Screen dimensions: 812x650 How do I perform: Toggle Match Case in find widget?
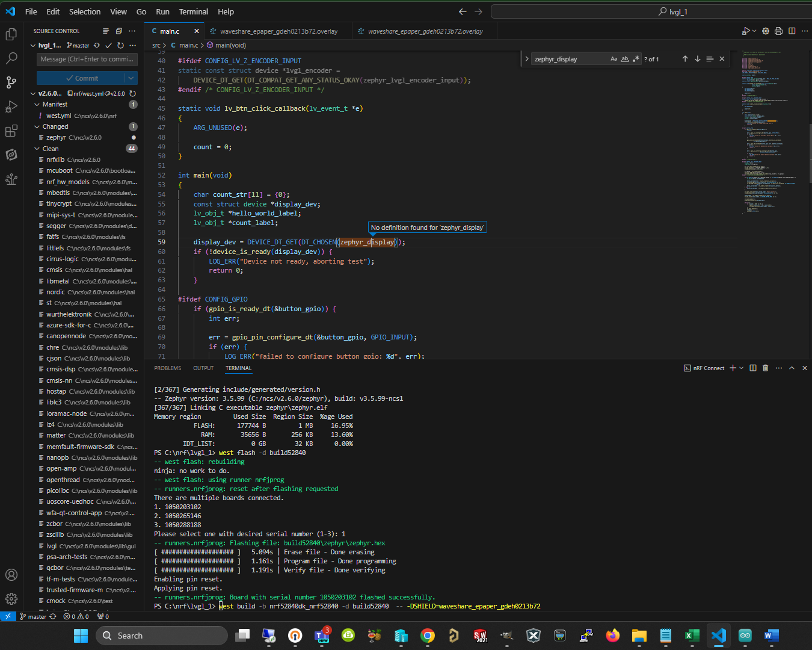click(614, 58)
